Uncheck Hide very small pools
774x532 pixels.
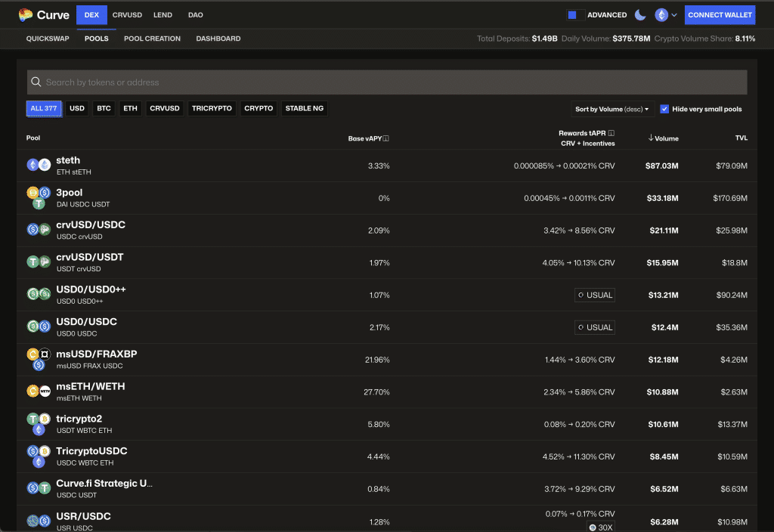[x=664, y=108]
